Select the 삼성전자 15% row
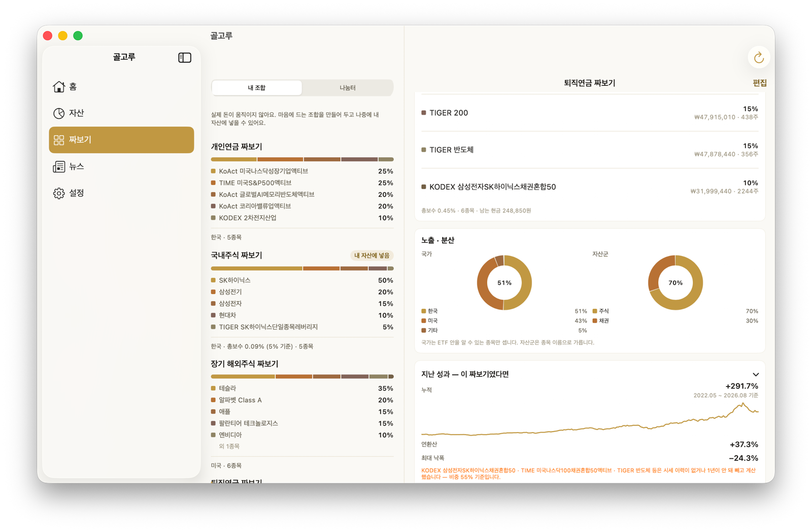 [x=302, y=304]
